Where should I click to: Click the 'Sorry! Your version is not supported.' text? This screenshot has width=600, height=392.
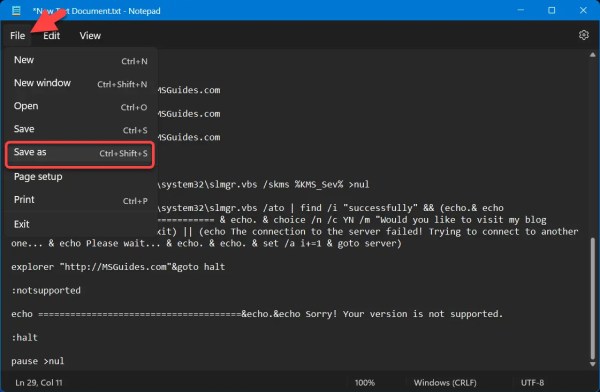click(x=404, y=314)
